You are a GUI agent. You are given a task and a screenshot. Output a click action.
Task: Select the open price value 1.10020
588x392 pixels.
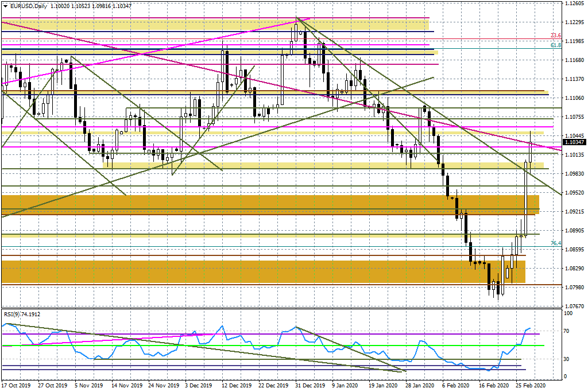coord(60,6)
